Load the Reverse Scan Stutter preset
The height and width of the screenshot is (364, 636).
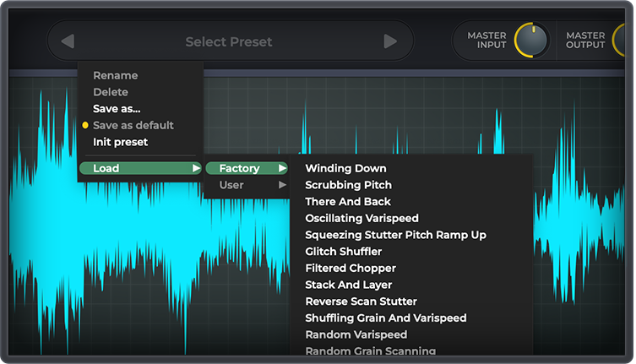point(361,302)
